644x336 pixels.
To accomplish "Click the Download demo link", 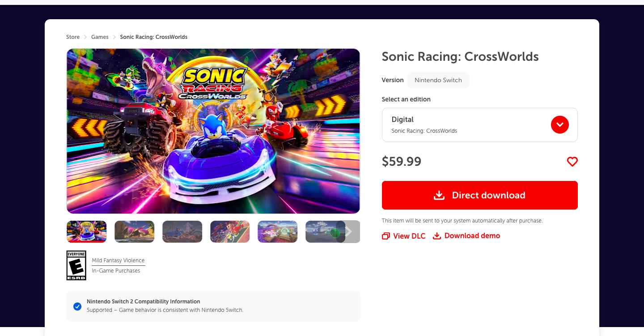I will pyautogui.click(x=466, y=236).
